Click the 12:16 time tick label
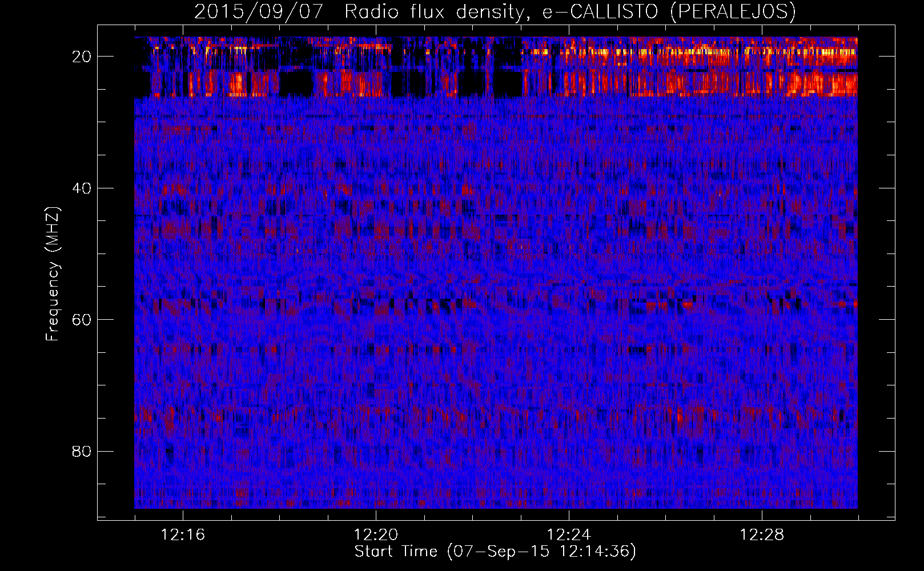The image size is (924, 571). click(x=183, y=535)
